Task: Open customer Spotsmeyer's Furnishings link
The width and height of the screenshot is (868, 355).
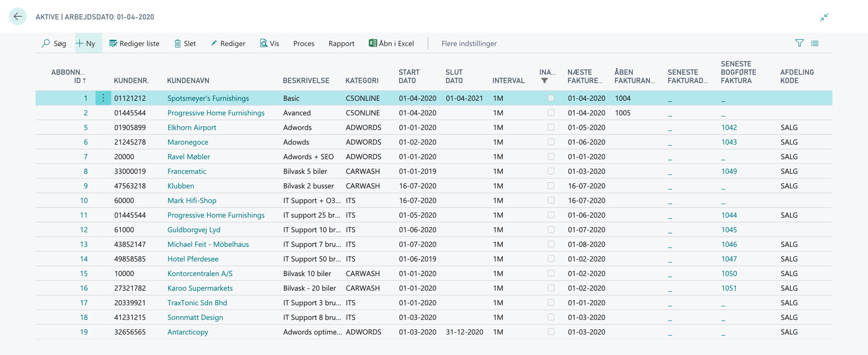Action: point(208,98)
